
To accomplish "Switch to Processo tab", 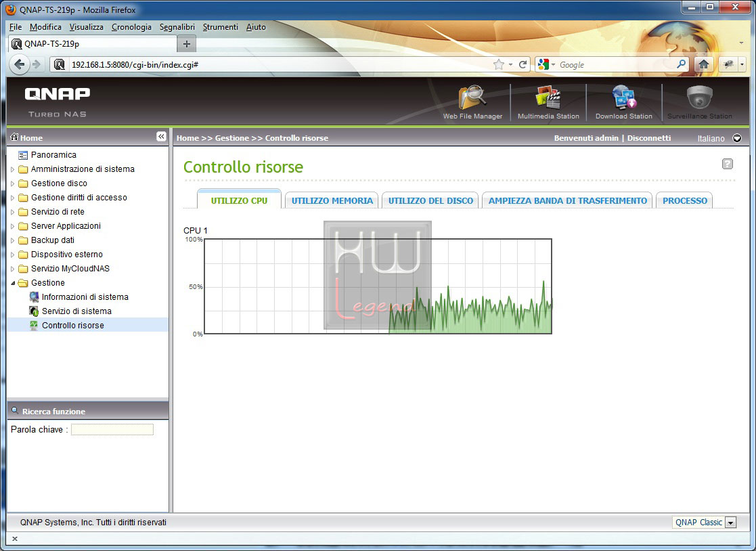I will [685, 200].
